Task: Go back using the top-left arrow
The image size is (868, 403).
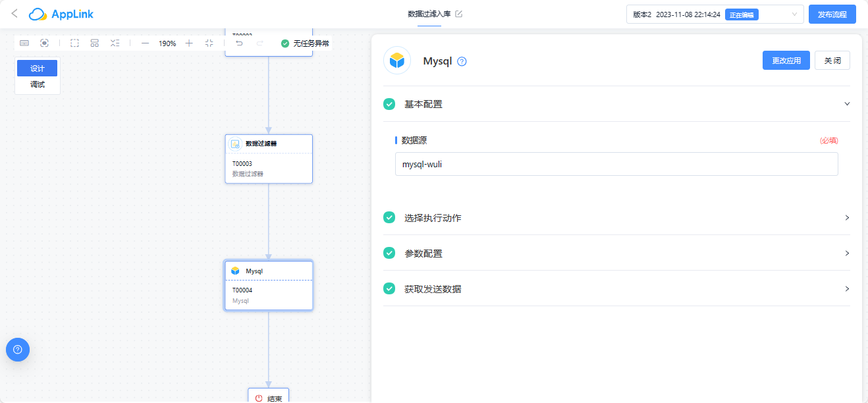Action: click(x=14, y=13)
